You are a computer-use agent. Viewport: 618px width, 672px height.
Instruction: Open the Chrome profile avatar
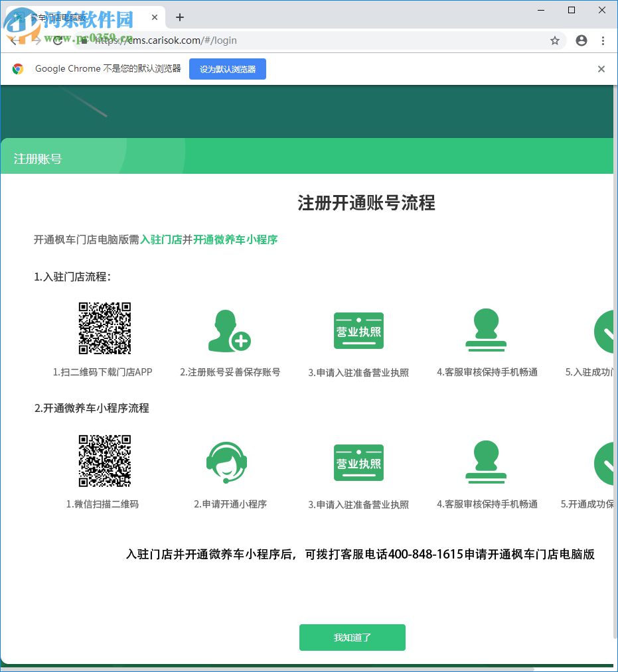[x=581, y=40]
